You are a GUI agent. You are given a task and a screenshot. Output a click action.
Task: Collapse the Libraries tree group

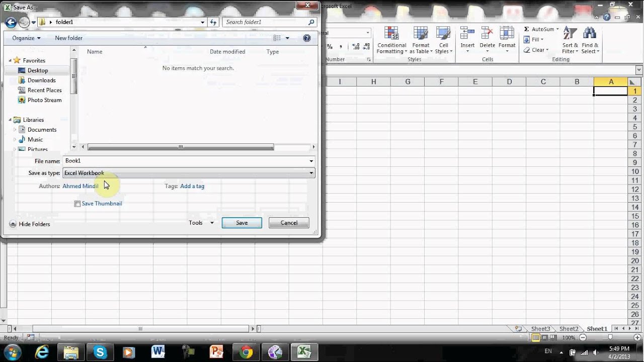pyautogui.click(x=10, y=120)
